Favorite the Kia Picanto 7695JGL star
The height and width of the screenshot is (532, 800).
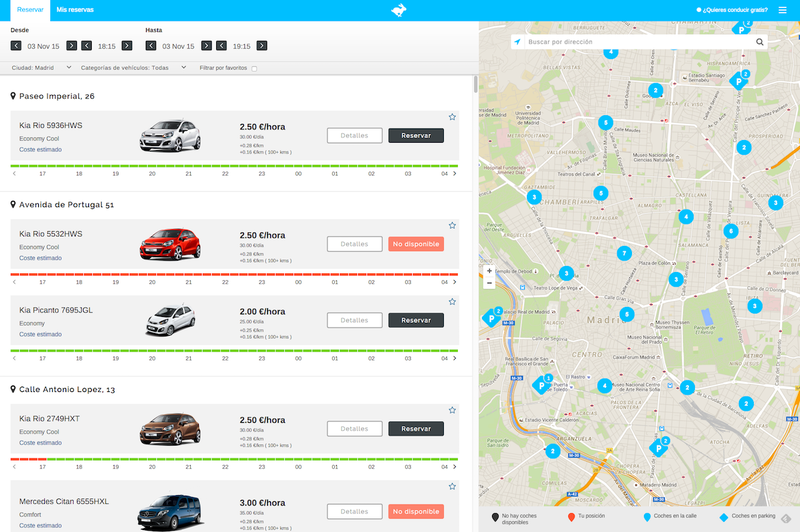452,301
